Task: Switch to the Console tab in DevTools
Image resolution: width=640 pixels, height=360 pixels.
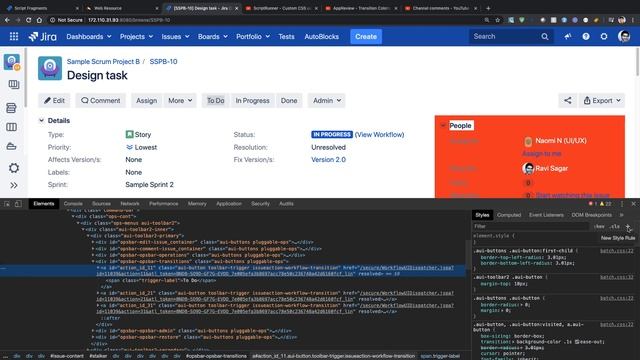Action: pyautogui.click(x=73, y=204)
